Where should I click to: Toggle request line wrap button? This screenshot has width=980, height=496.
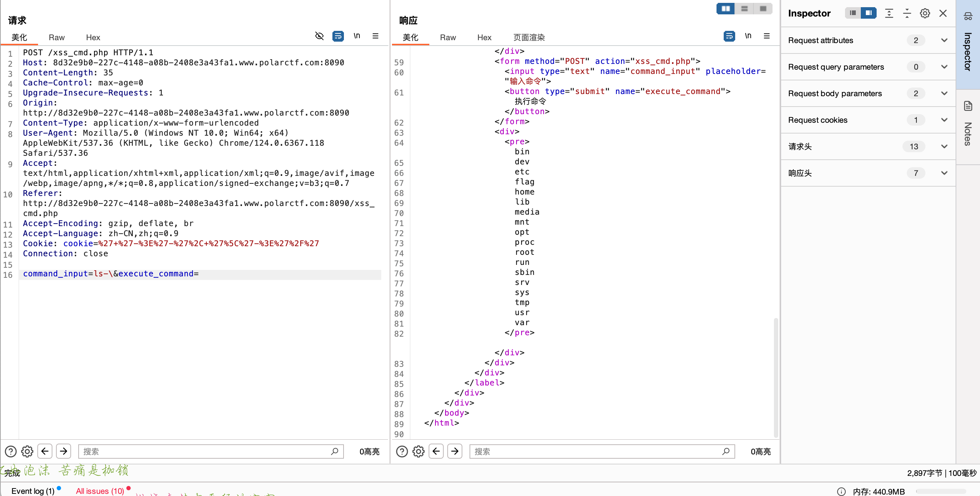point(338,36)
